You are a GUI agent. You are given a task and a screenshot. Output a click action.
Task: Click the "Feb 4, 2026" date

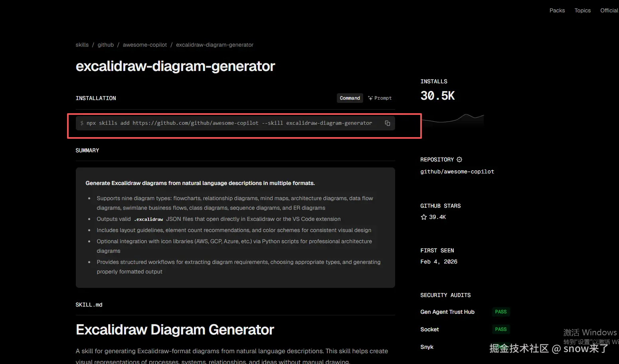pyautogui.click(x=439, y=262)
